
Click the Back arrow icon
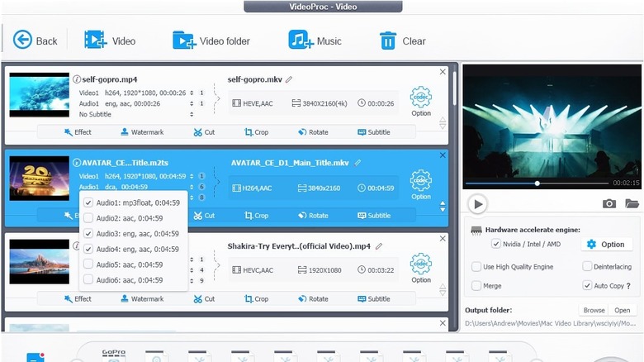tap(22, 40)
